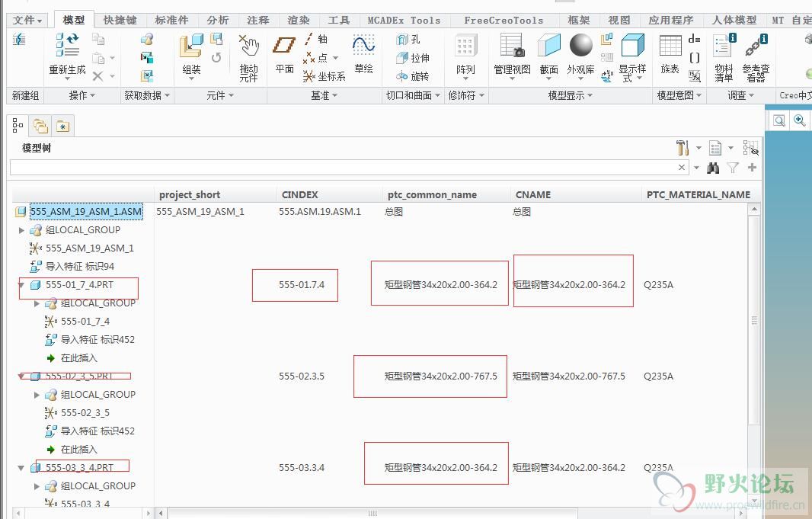This screenshot has width=812, height=519.
Task: Switch to the 视图 ribbon tab
Action: (619, 21)
